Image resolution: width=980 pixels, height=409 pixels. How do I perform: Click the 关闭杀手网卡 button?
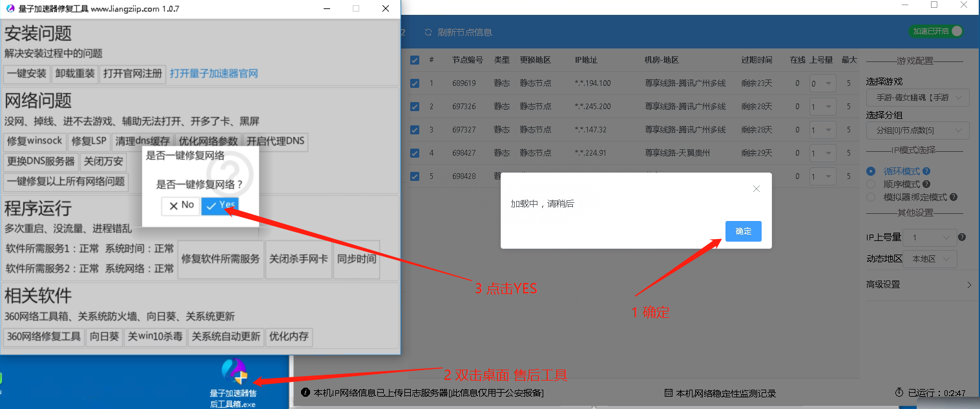point(298,259)
